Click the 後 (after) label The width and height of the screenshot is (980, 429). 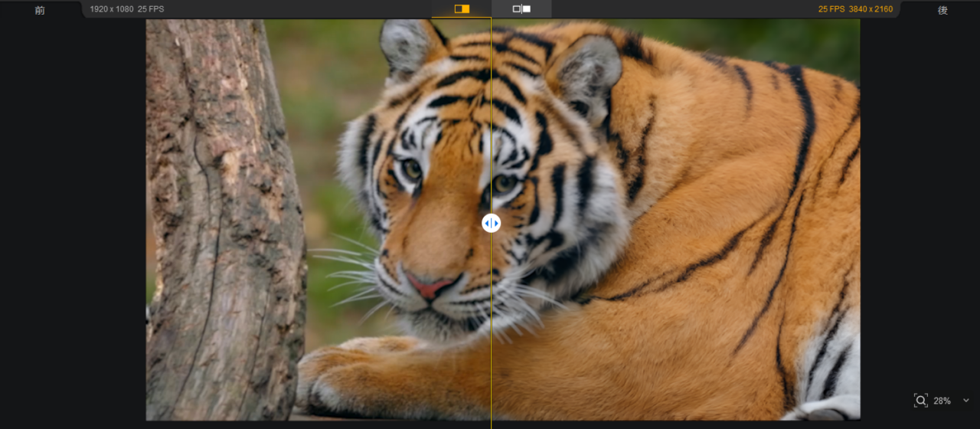pos(942,10)
